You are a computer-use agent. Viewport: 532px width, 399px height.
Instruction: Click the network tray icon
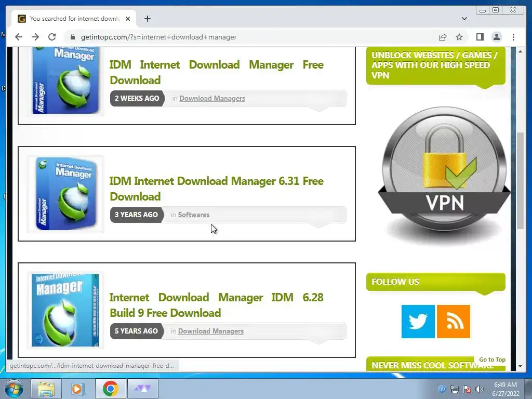tap(454, 389)
